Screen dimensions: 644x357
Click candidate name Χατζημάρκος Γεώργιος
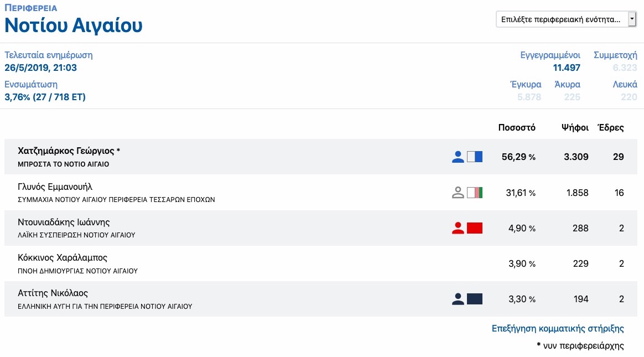pyautogui.click(x=66, y=151)
